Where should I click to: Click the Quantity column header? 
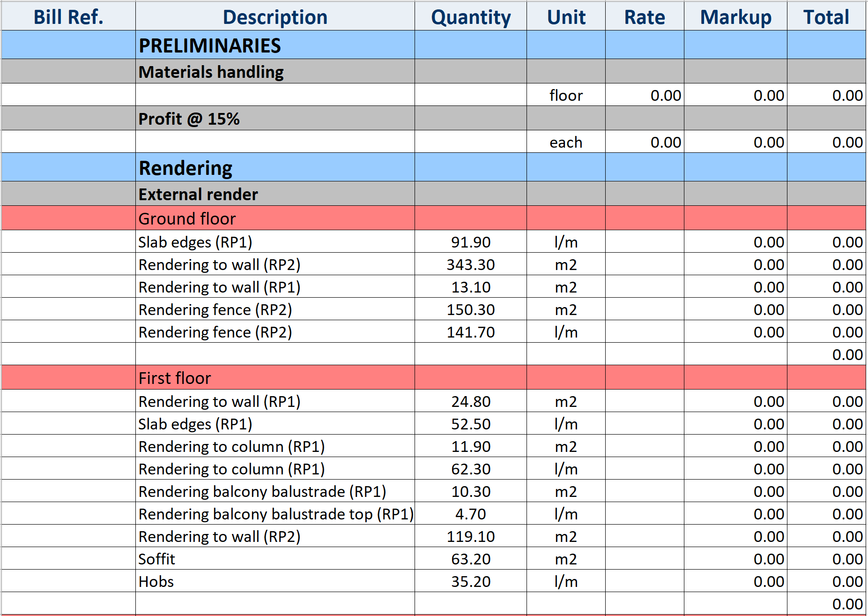(470, 17)
